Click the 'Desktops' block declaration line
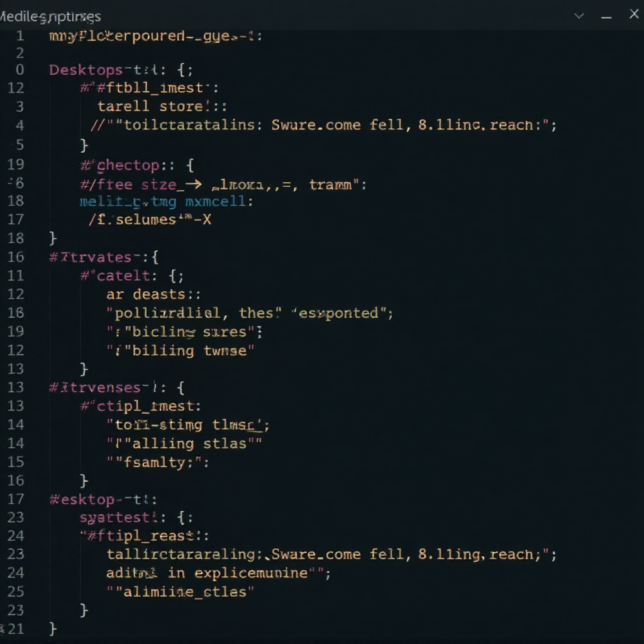644x644 pixels. (121, 70)
